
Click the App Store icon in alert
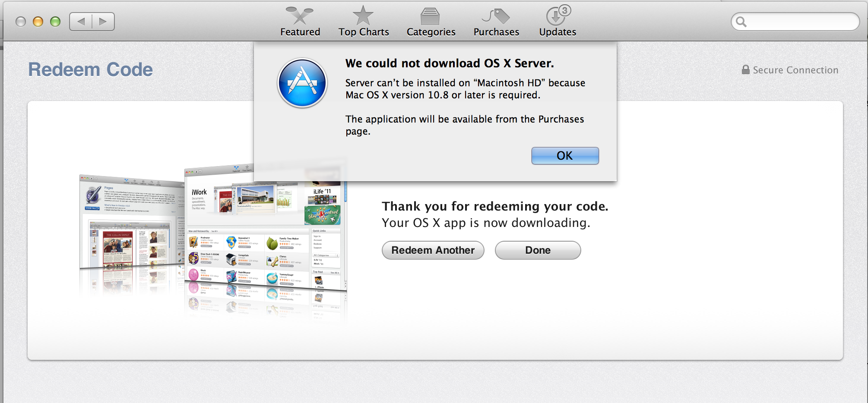click(302, 83)
